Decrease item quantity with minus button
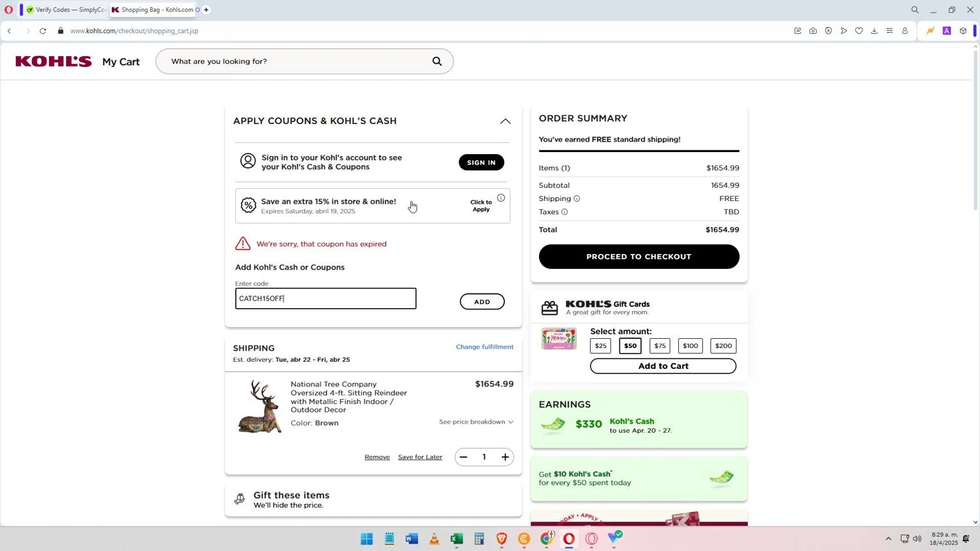This screenshot has height=551, width=980. pyautogui.click(x=463, y=457)
